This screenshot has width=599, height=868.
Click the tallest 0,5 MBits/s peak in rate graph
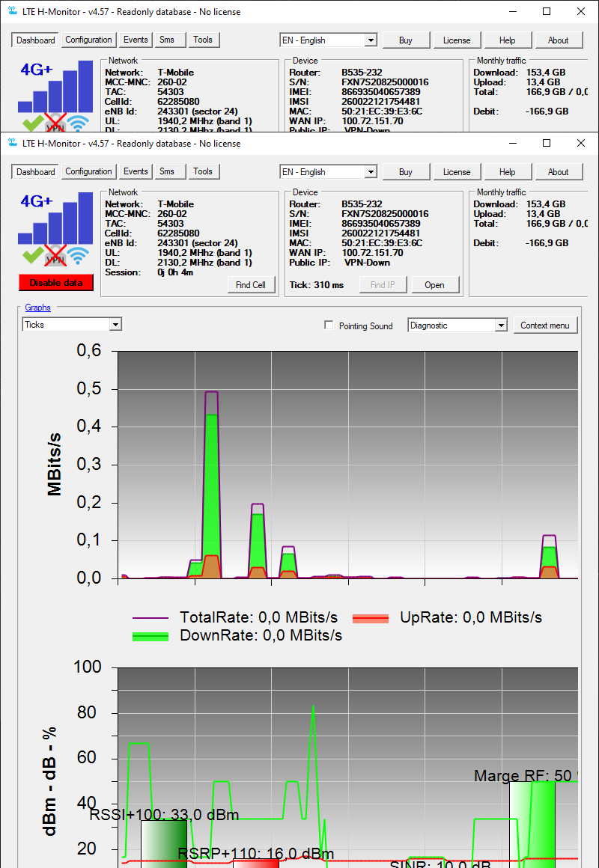click(212, 484)
